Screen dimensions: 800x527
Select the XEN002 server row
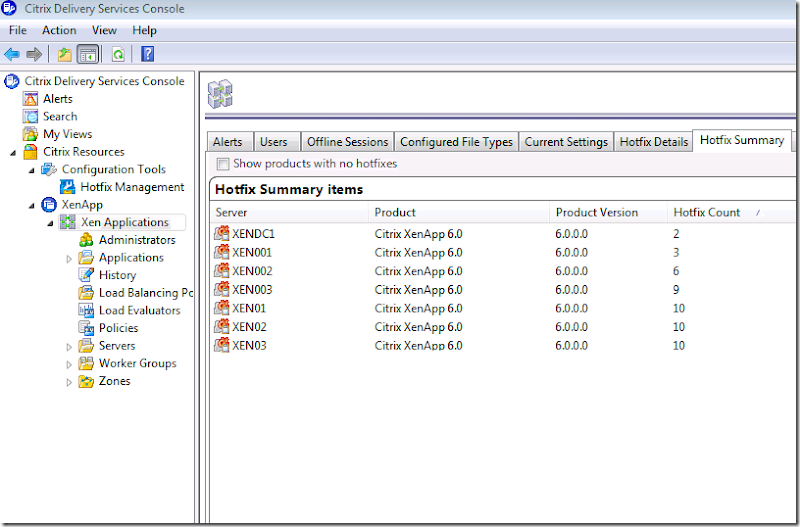pos(503,271)
